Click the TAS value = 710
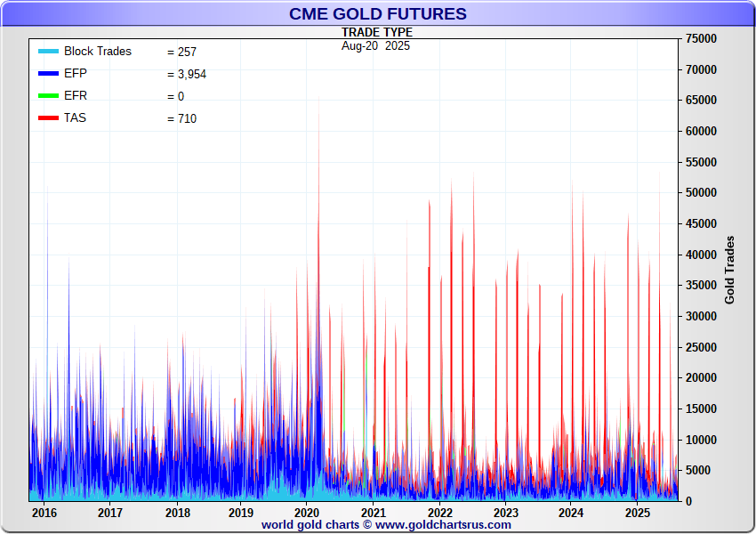Image resolution: width=756 pixels, height=534 pixels. (x=181, y=118)
